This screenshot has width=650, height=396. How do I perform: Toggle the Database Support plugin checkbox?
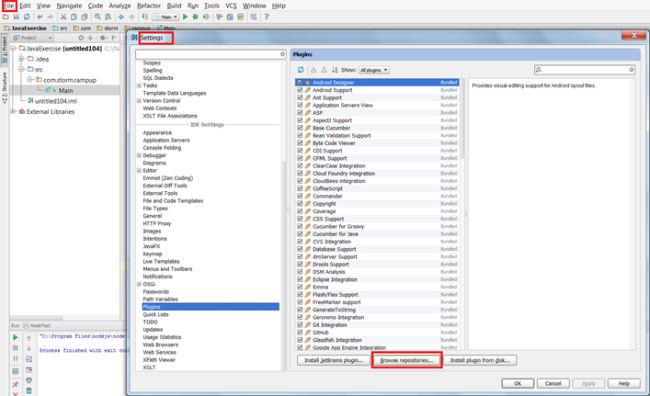coord(300,249)
